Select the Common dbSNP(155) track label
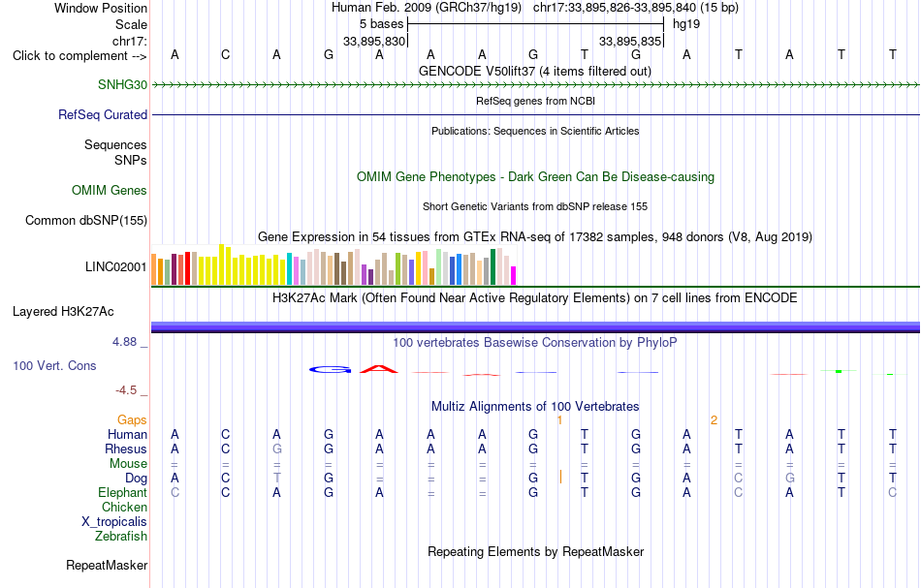921x588 pixels. tap(85, 220)
